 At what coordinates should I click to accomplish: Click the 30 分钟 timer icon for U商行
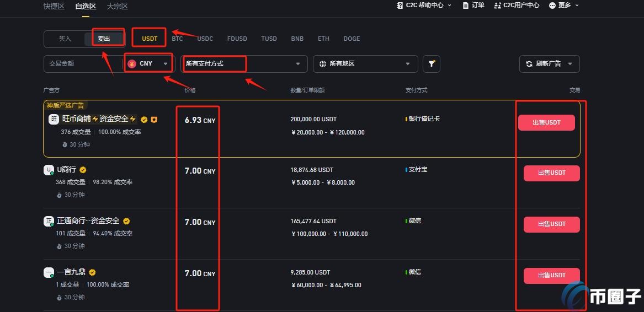pos(59,195)
